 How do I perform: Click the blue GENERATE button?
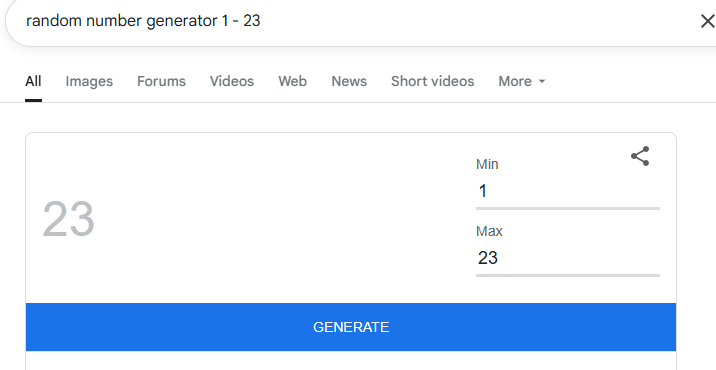coord(351,327)
